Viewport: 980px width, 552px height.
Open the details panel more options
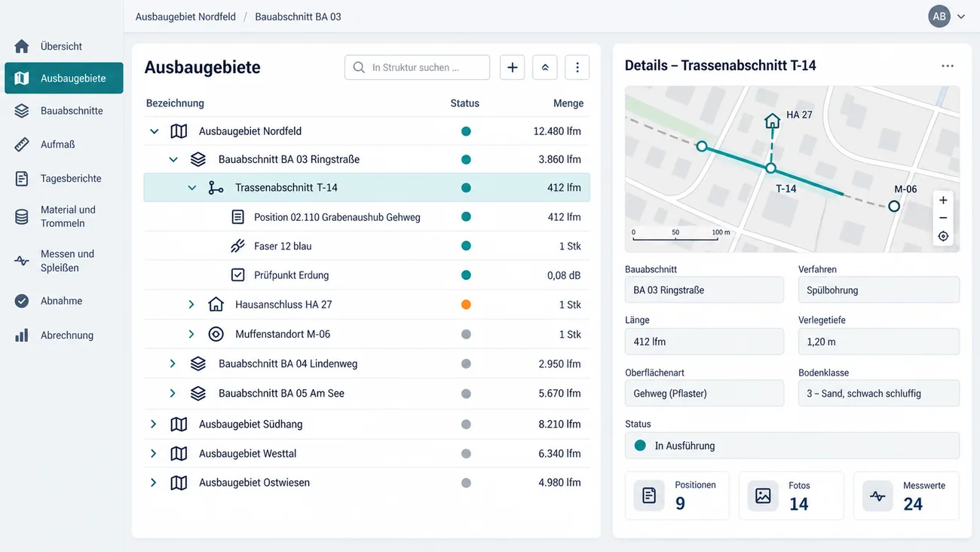[948, 66]
